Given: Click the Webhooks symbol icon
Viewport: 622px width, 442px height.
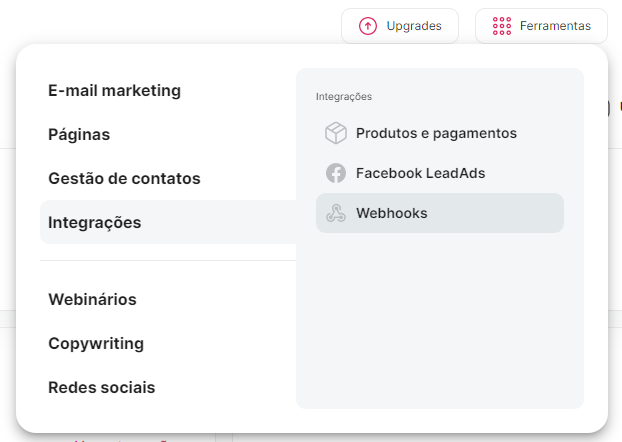Looking at the screenshot, I should [335, 213].
